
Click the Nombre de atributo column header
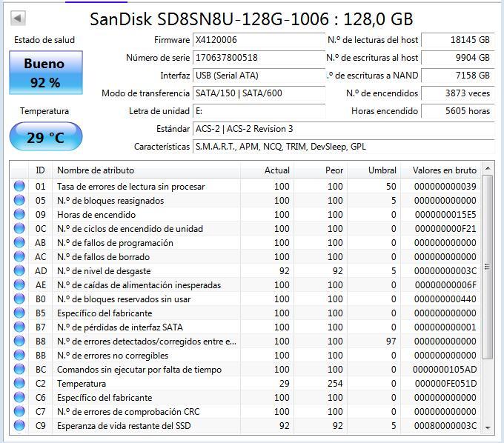click(146, 170)
